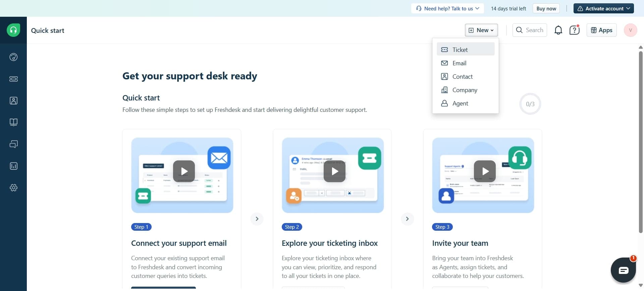The width and height of the screenshot is (644, 291).
Task: Open the Admin settings gear icon
Action: (13, 188)
